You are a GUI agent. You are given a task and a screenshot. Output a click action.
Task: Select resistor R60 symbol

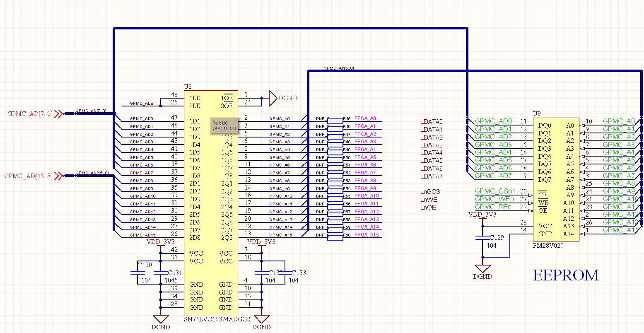point(335,237)
